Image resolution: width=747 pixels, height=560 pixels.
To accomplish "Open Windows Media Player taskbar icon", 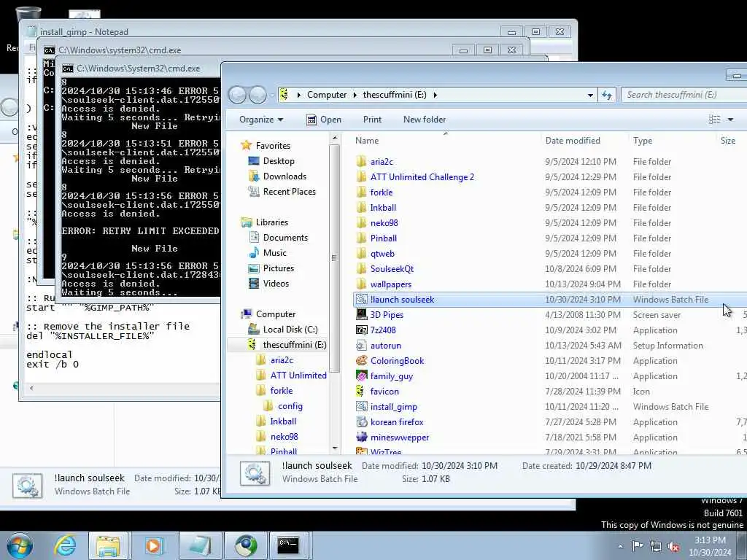I will click(x=154, y=545).
